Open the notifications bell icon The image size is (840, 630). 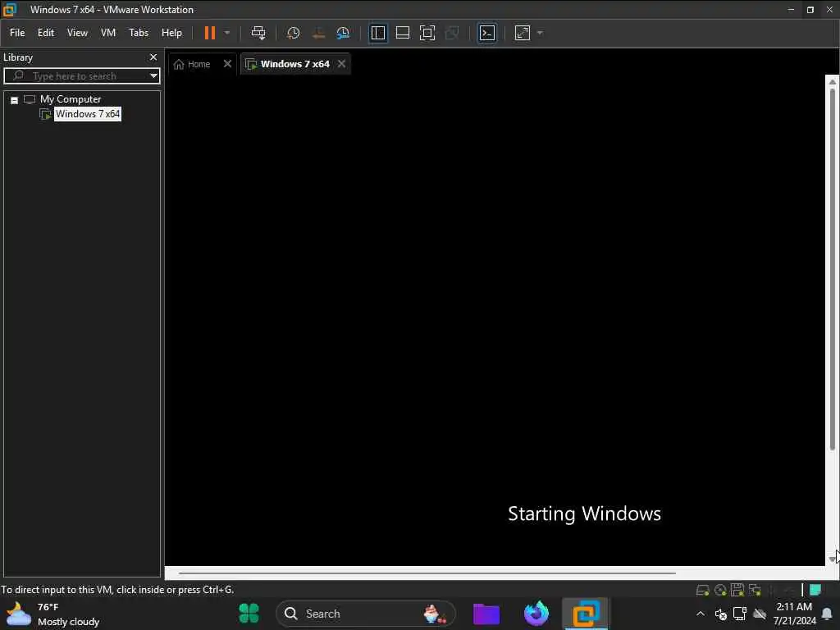tap(827, 614)
